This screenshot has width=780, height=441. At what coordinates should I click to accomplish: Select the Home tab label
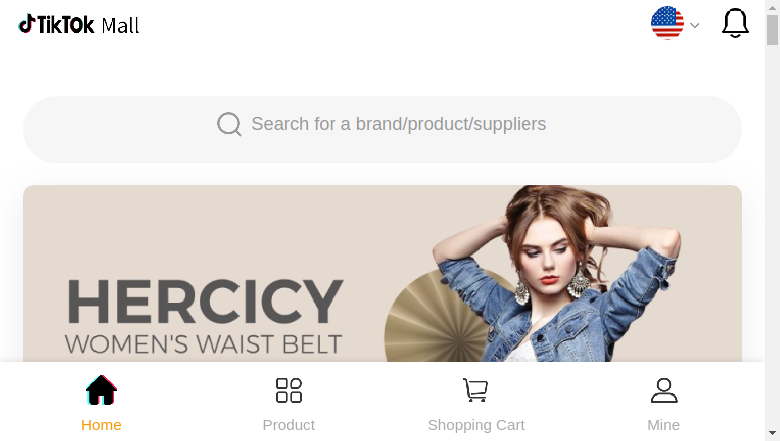click(x=101, y=425)
